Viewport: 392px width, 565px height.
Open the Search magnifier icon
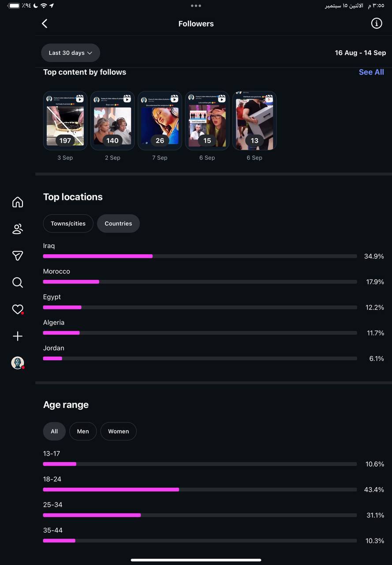(x=18, y=282)
